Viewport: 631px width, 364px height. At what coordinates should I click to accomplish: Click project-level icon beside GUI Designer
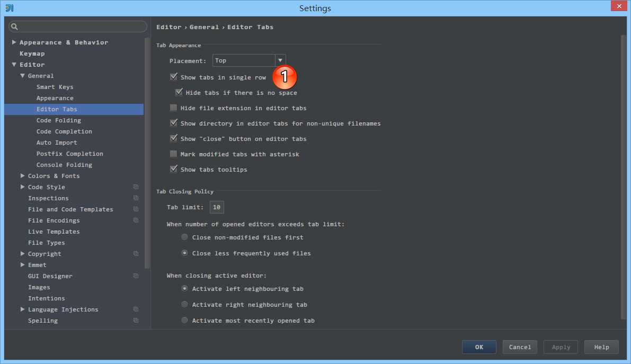click(x=136, y=276)
